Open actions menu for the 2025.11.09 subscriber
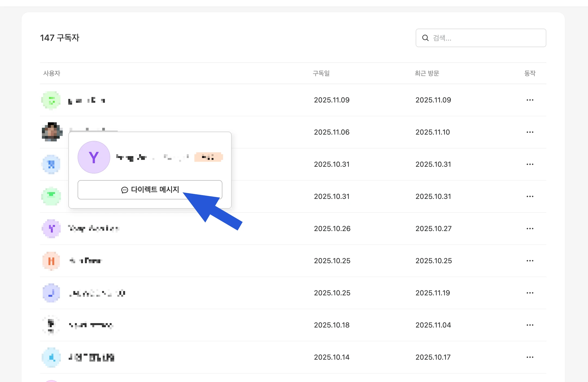The width and height of the screenshot is (588, 382). [x=530, y=100]
